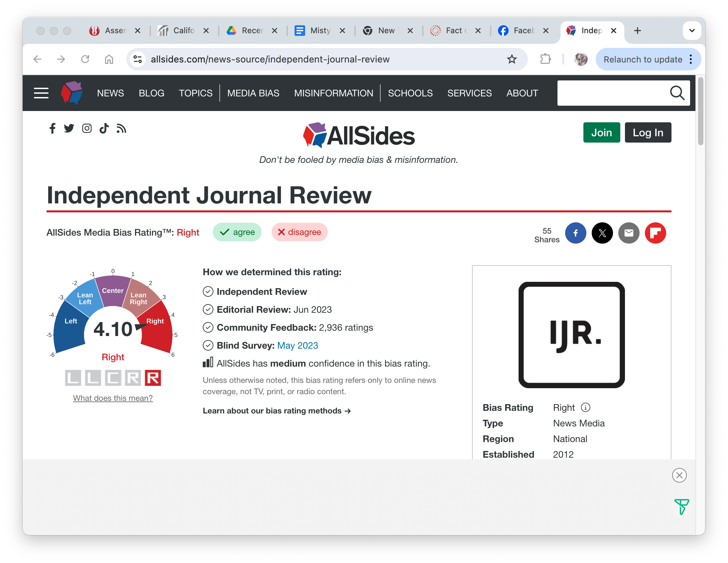Bookmark page with the star icon
The height and width of the screenshot is (563, 728).
click(x=512, y=59)
